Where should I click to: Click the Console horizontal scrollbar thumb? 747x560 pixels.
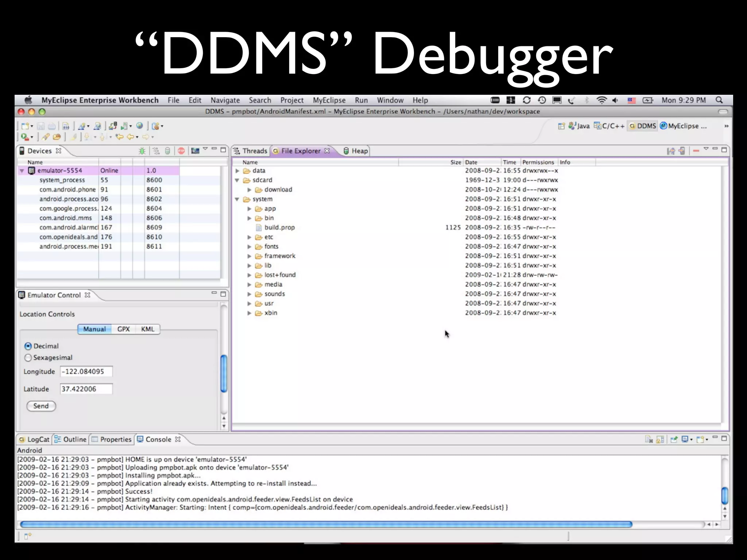tap(326, 525)
